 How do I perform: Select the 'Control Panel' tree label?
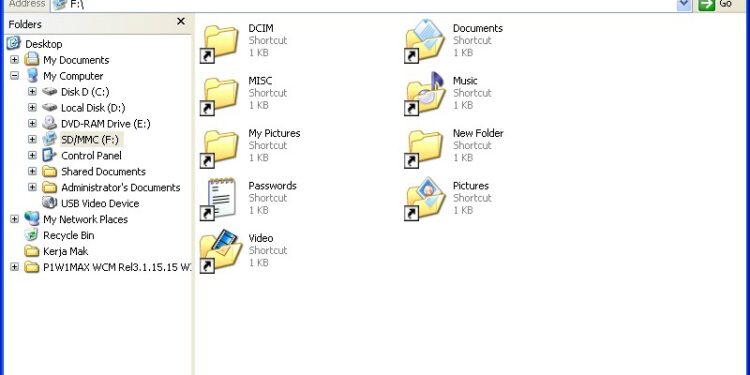pyautogui.click(x=91, y=155)
